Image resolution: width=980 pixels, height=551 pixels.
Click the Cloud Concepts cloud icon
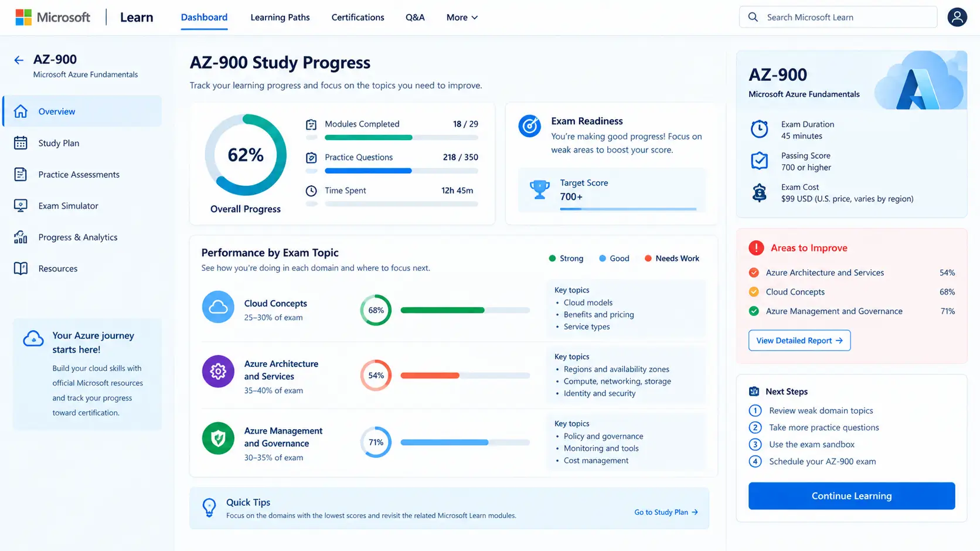218,307
